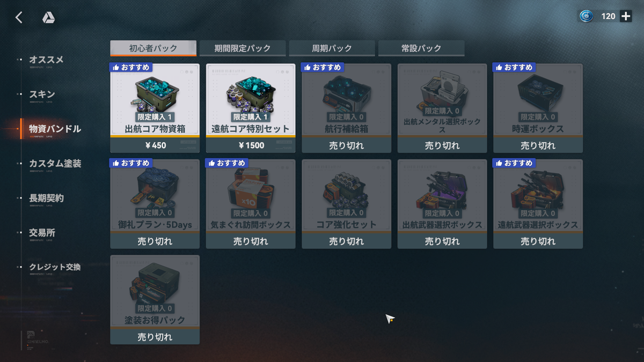
Task: Open 長期契約 in the sidebar
Action: pos(46,198)
